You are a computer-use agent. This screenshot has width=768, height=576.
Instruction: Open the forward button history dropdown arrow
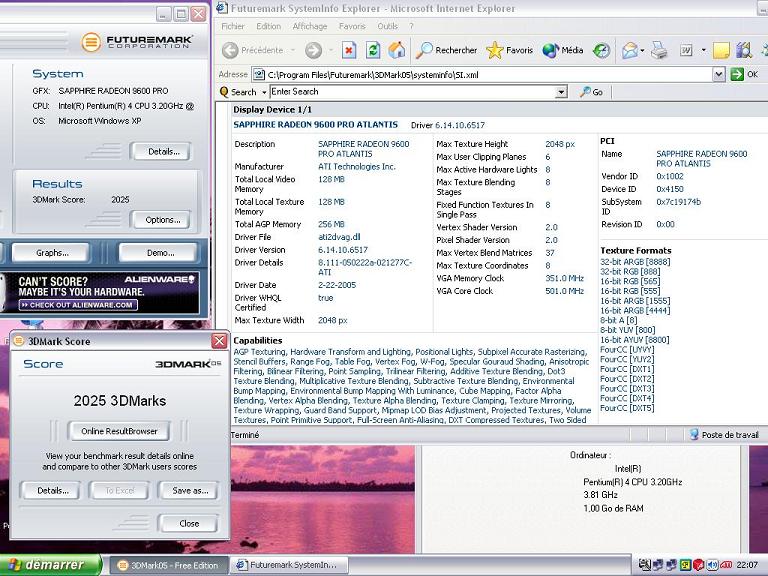click(331, 50)
